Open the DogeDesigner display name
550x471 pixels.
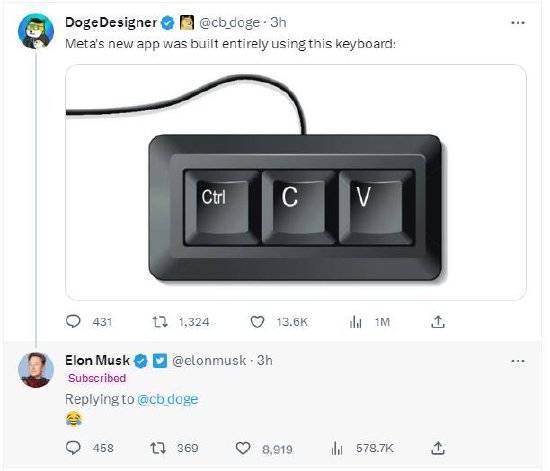111,22
